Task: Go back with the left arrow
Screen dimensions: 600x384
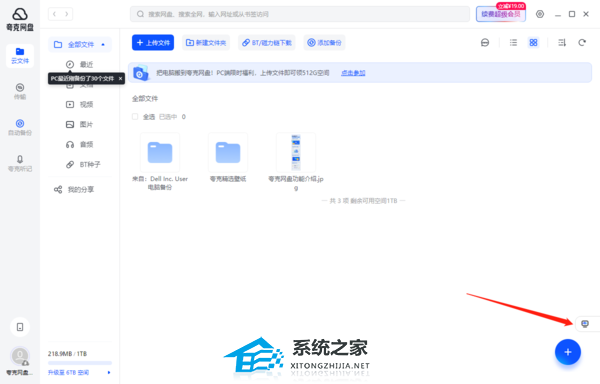Action: coord(54,14)
